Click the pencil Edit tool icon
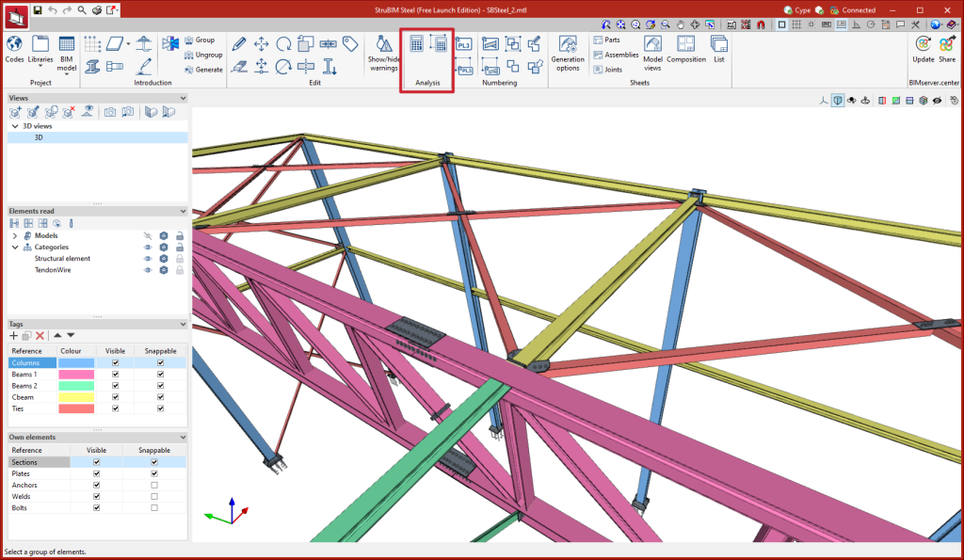 pyautogui.click(x=238, y=43)
